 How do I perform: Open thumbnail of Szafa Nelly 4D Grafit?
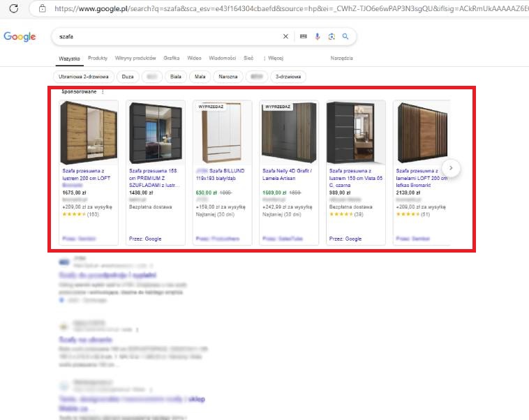pos(289,133)
